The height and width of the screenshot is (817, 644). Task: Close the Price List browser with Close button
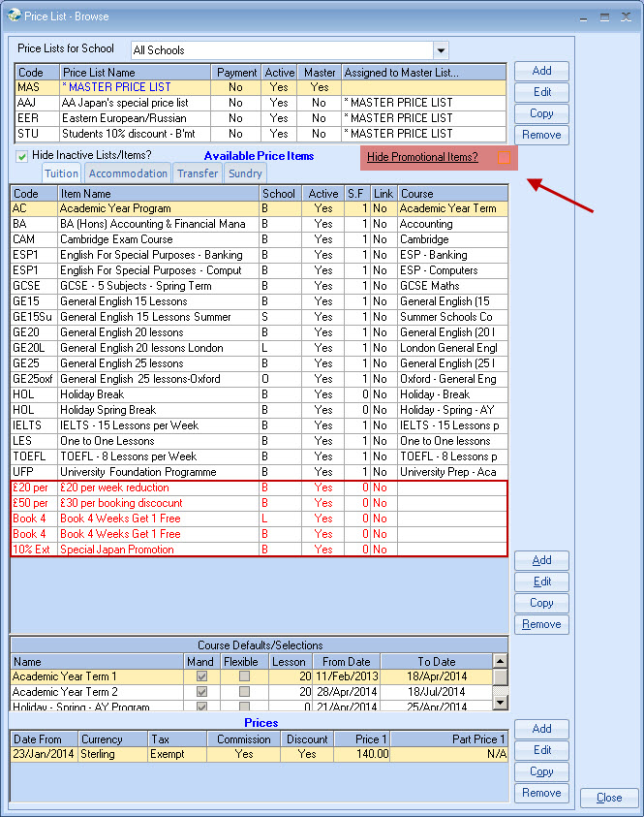(609, 798)
